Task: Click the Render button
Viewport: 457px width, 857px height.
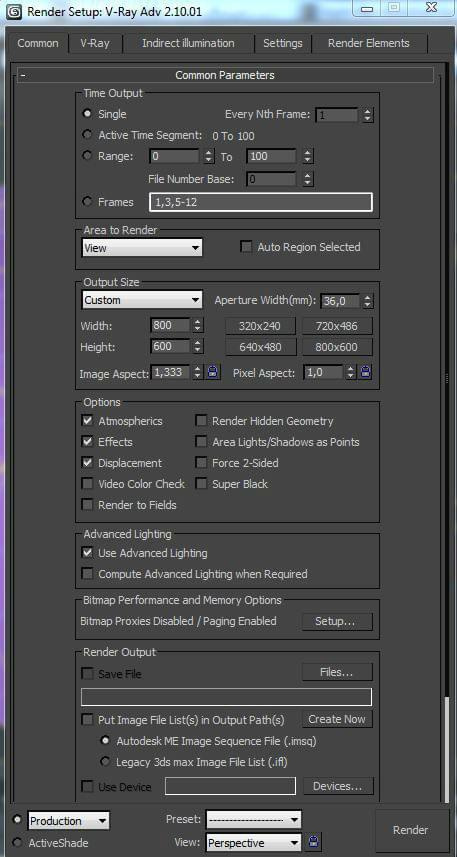Action: (411, 830)
